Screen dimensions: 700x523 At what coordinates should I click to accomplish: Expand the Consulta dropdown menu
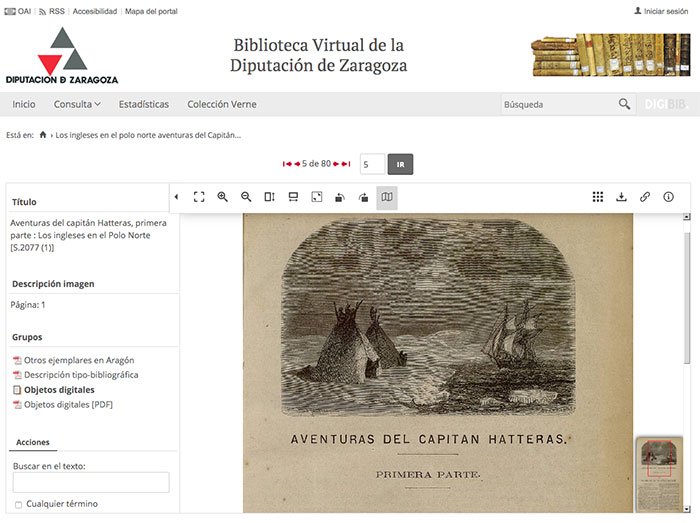coord(77,104)
